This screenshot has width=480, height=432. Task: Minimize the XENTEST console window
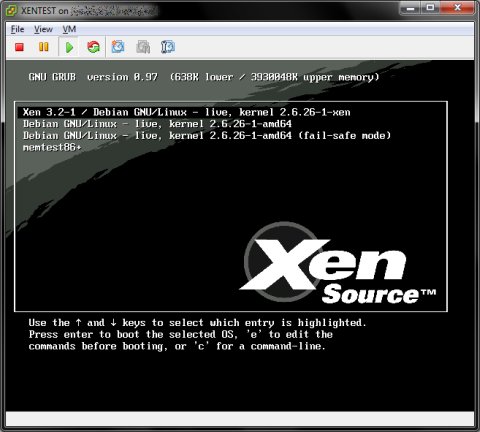[411, 8]
